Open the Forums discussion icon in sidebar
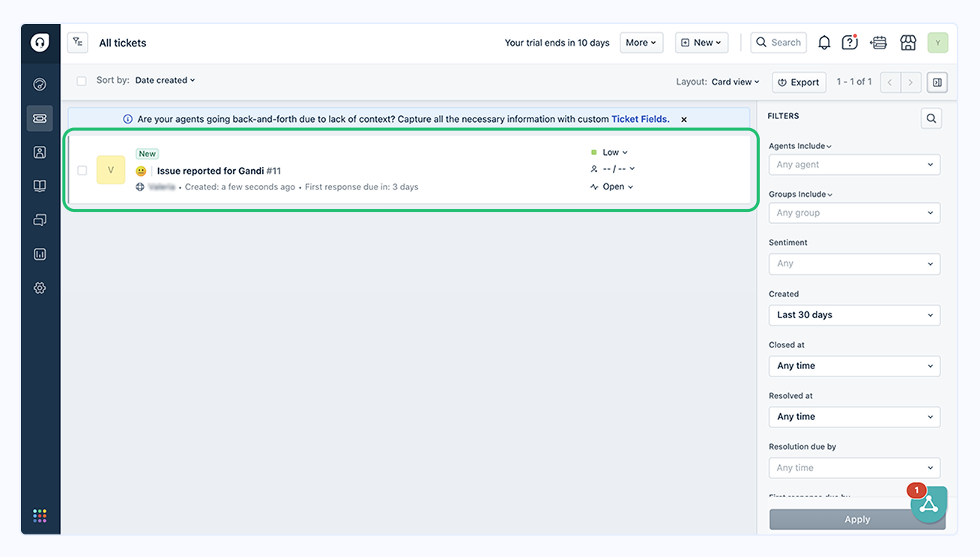Screen dimensions: 980x557 (x=40, y=219)
